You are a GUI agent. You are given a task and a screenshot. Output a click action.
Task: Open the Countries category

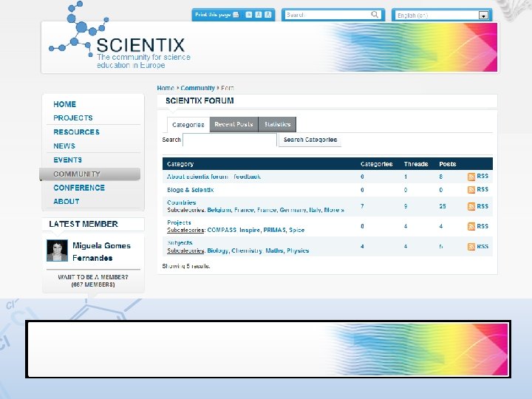tap(182, 202)
